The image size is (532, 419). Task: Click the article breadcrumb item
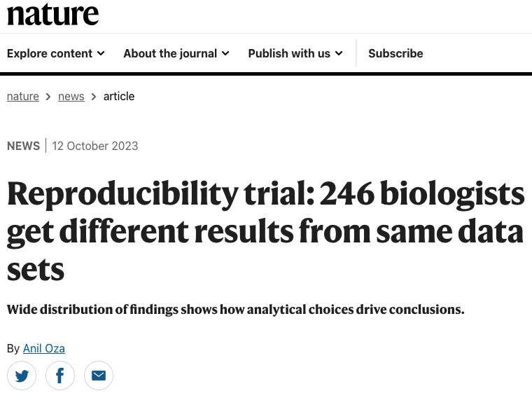[x=119, y=96]
